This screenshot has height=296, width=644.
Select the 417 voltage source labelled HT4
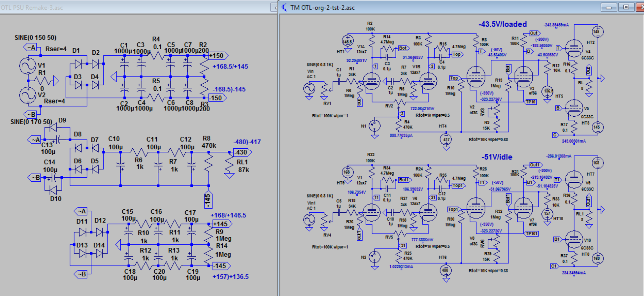tap(446, 139)
